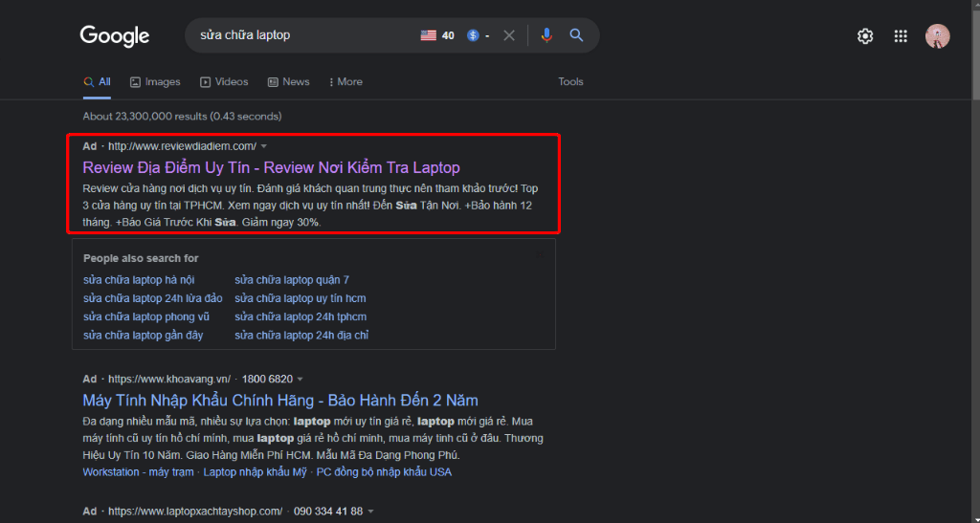Screen dimensions: 980x523
Task: Open Laptop nhập khẩu Mỹ sitelink
Action: [255, 472]
